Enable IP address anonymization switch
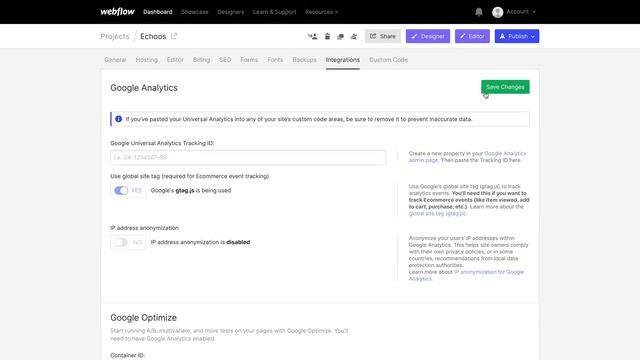 pos(121,242)
